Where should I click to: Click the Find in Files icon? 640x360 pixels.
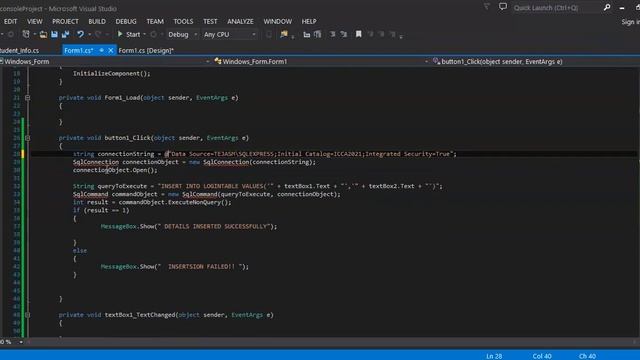(x=284, y=35)
